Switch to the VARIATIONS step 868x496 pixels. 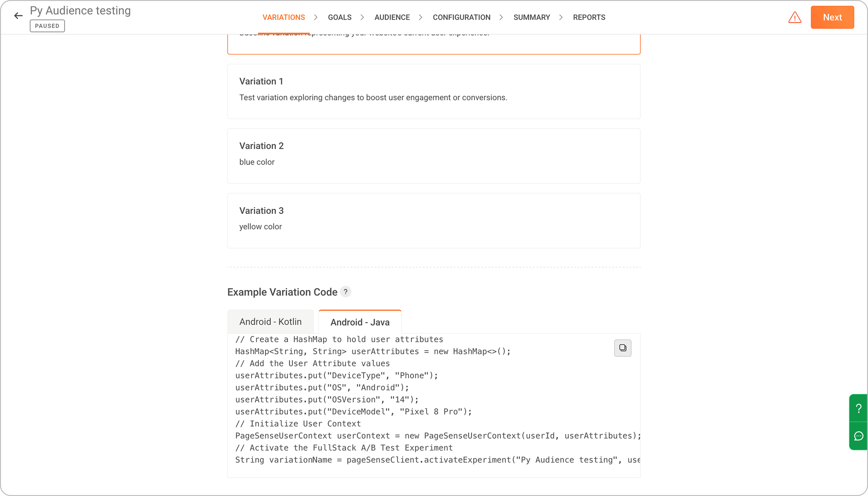click(x=284, y=17)
